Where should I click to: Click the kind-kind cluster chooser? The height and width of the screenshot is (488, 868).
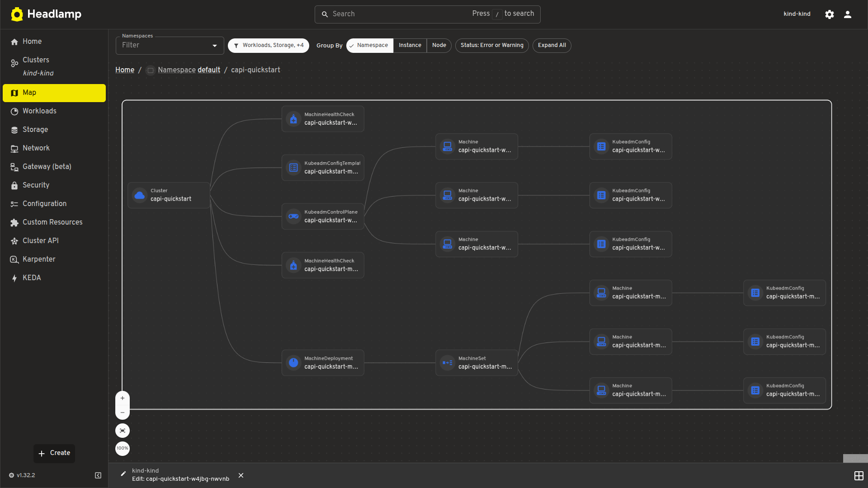pos(797,14)
